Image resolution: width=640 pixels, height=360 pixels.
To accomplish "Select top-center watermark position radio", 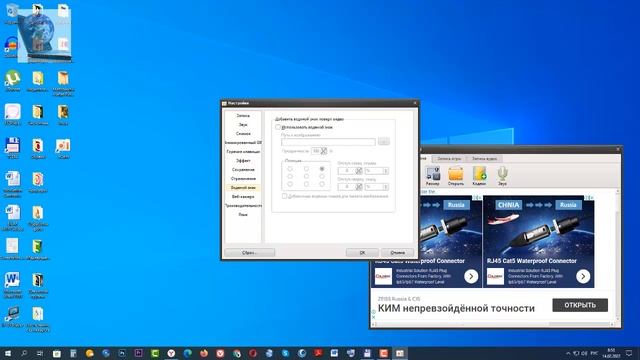I will [x=306, y=169].
